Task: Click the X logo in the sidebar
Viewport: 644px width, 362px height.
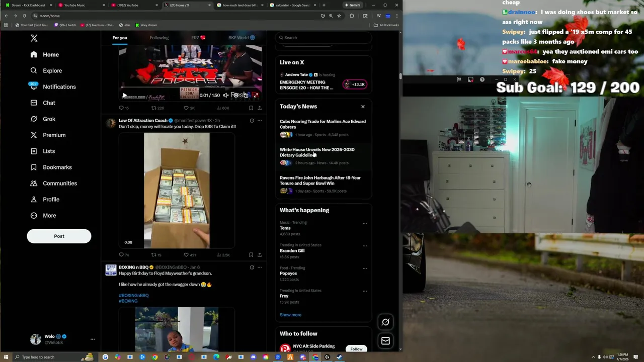Action: click(x=34, y=38)
